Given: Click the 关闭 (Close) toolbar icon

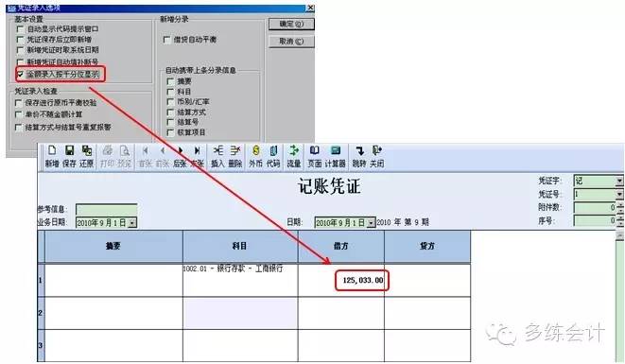Looking at the screenshot, I should [376, 156].
